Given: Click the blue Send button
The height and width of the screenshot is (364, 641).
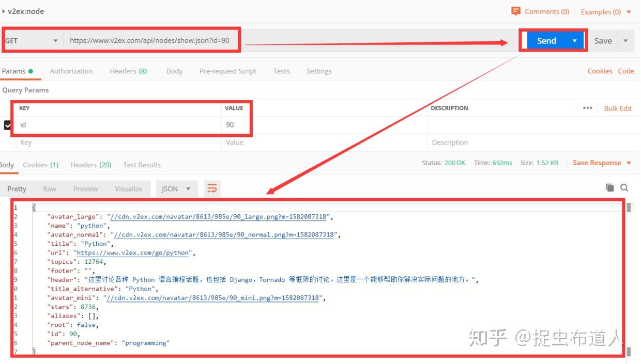Looking at the screenshot, I should [x=546, y=41].
